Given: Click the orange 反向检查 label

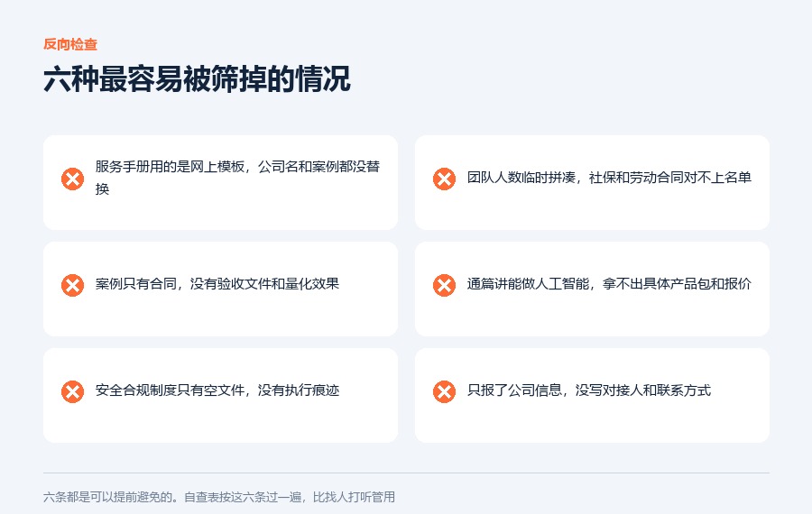Looking at the screenshot, I should coord(70,44).
